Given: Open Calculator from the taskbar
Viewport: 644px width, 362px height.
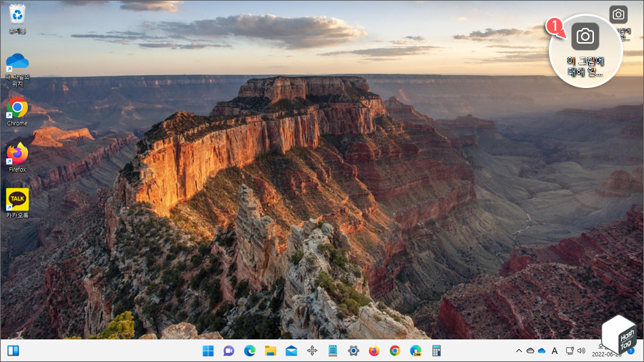Looking at the screenshot, I should (x=436, y=351).
